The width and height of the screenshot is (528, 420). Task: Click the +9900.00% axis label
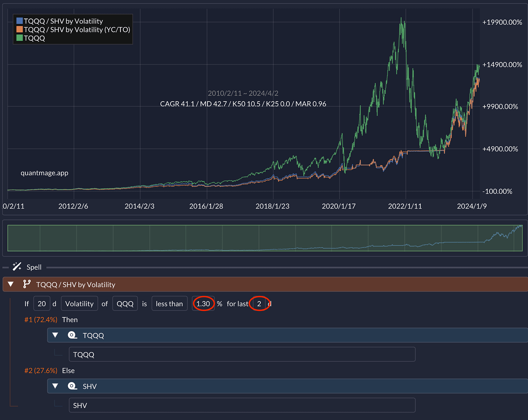click(x=500, y=107)
